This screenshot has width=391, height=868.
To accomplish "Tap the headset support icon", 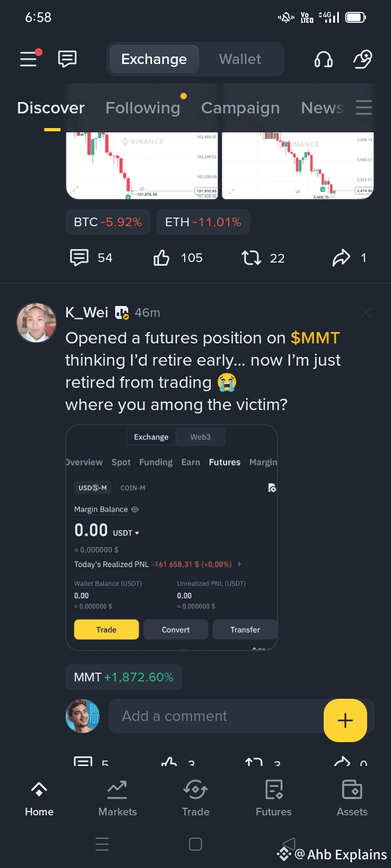I will (324, 59).
